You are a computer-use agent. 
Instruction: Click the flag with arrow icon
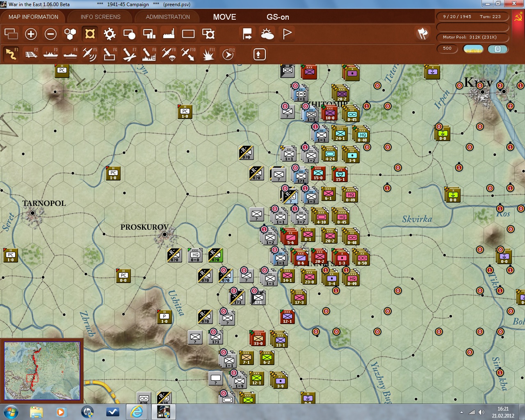tap(247, 34)
